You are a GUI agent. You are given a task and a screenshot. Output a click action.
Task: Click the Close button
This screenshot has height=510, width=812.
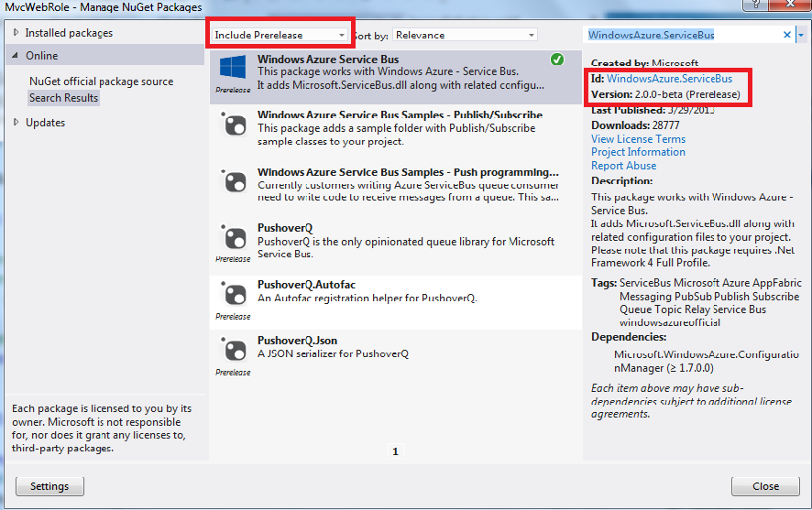765,486
